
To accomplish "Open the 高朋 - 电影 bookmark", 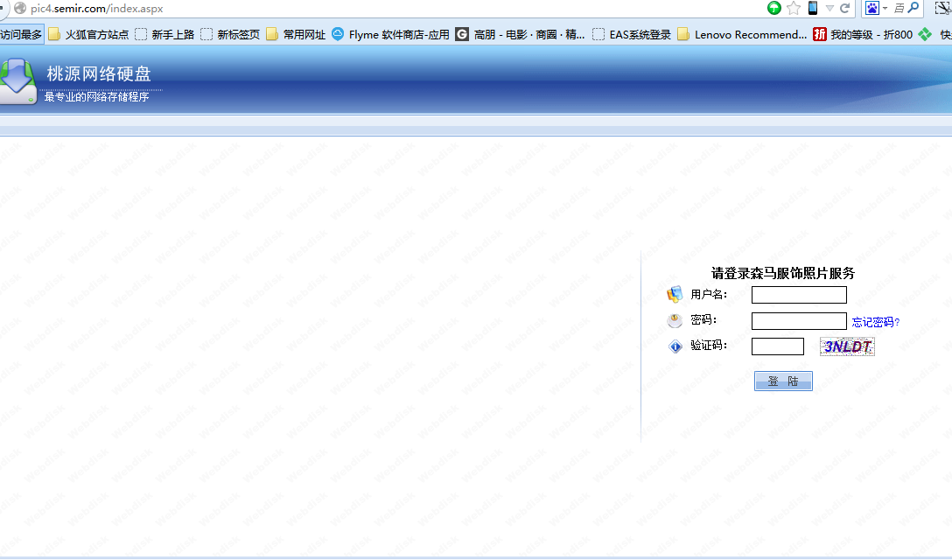I will coord(521,35).
